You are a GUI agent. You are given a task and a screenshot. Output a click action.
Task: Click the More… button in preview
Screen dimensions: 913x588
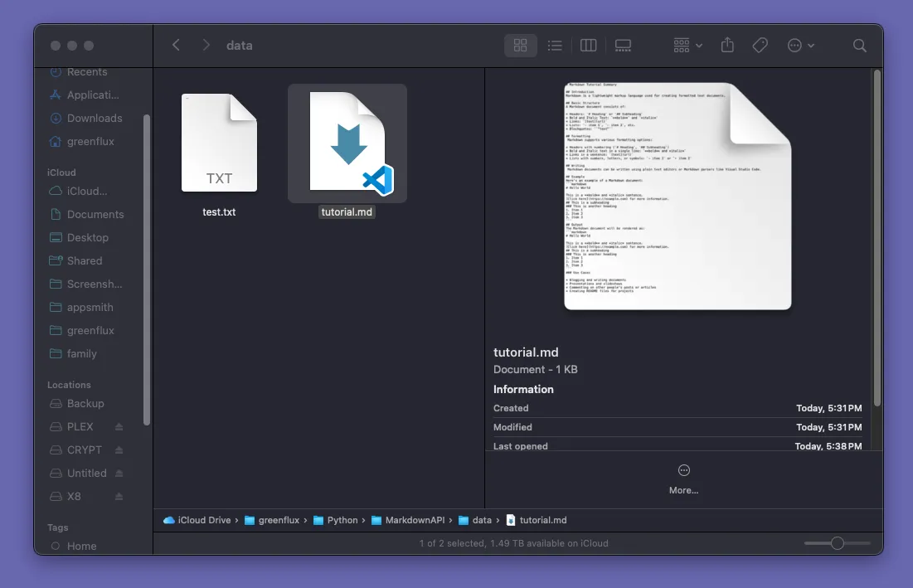683,479
